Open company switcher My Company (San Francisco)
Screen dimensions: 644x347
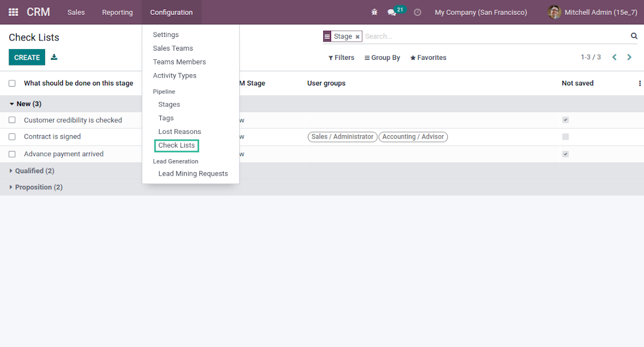(480, 13)
